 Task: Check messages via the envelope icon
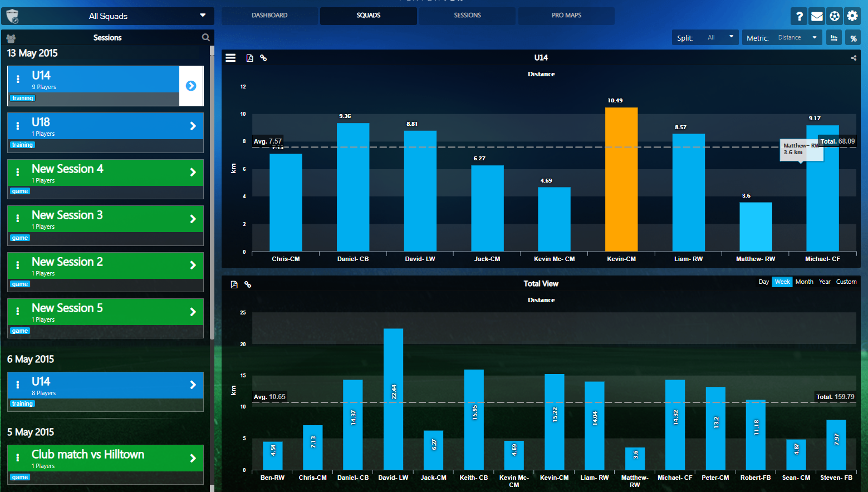coord(817,16)
